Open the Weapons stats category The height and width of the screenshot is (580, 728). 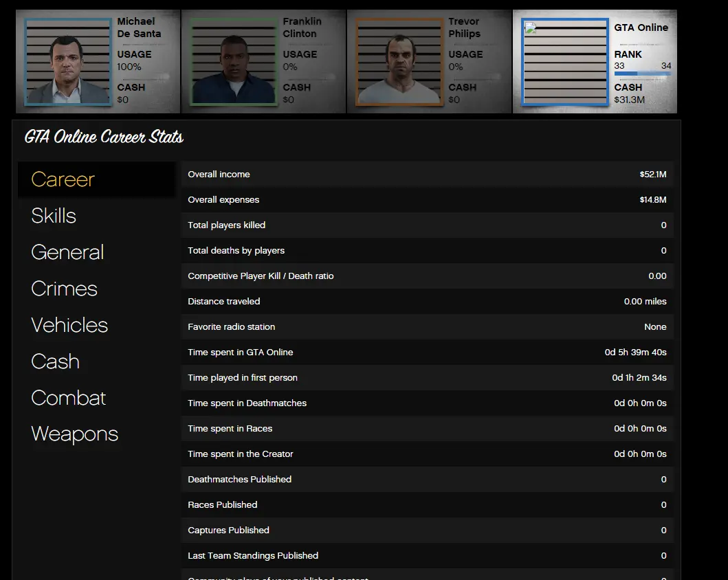(x=74, y=434)
